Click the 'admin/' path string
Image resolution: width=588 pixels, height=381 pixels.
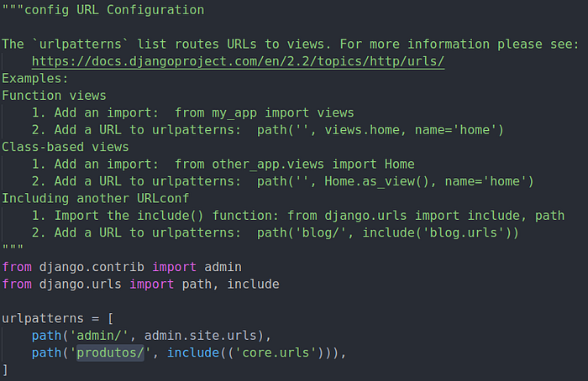click(99, 336)
